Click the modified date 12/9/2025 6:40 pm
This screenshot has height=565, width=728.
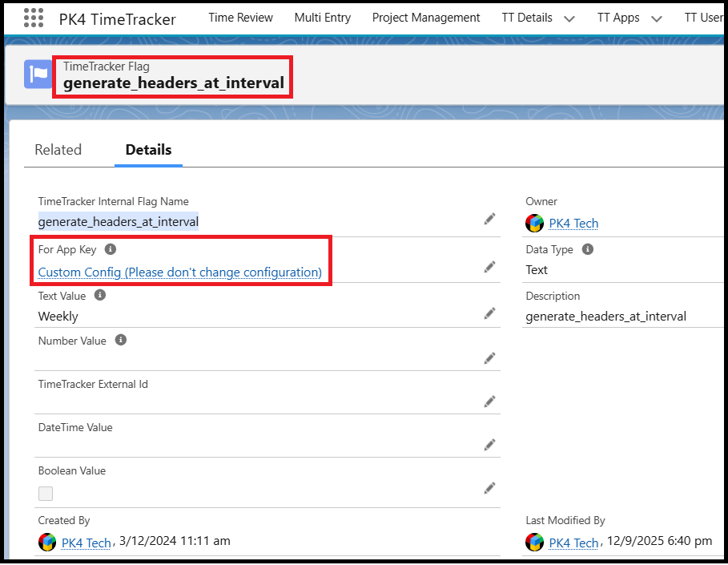tap(659, 541)
